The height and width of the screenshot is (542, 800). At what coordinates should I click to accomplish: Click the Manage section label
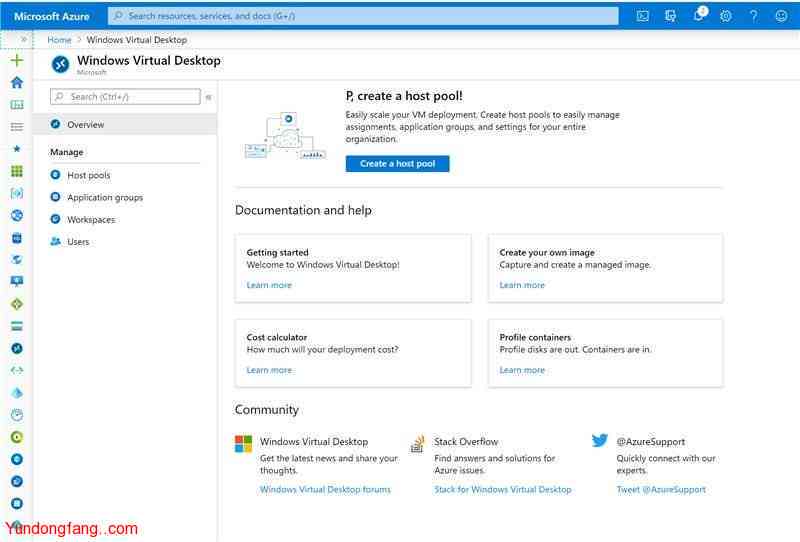tap(67, 152)
